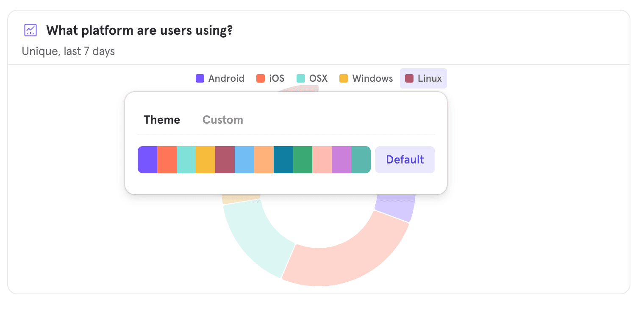Open the Custom color tab
The width and height of the screenshot is (644, 310).
(x=223, y=120)
